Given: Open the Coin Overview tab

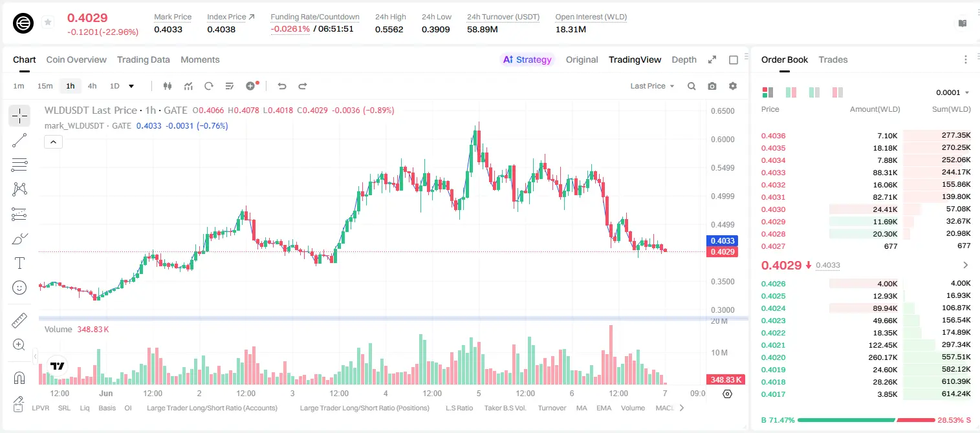Looking at the screenshot, I should (76, 59).
